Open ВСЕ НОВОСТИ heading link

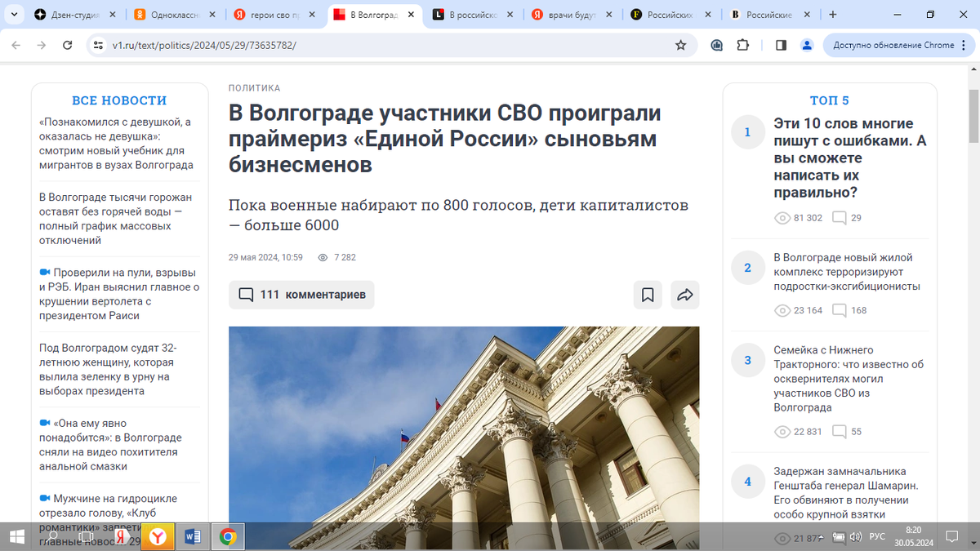(119, 100)
